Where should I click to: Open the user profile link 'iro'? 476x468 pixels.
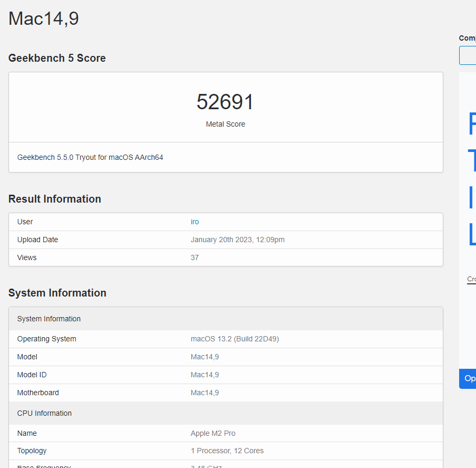(195, 222)
